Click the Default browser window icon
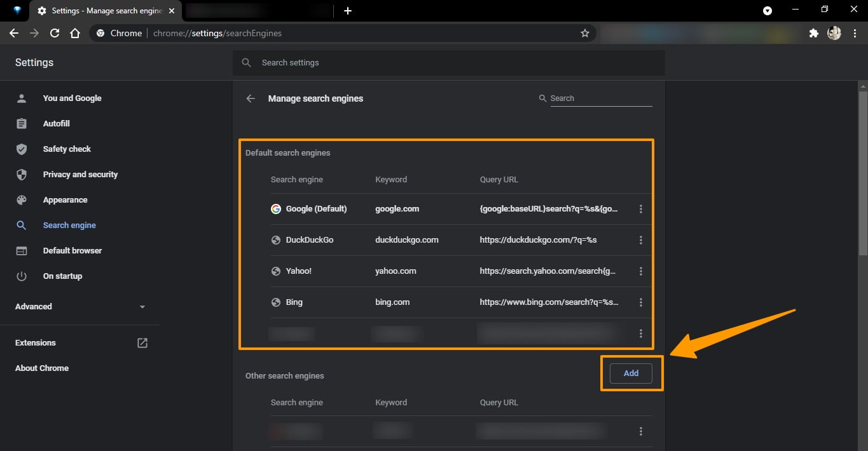Viewport: 868px width, 451px height. [x=22, y=251]
